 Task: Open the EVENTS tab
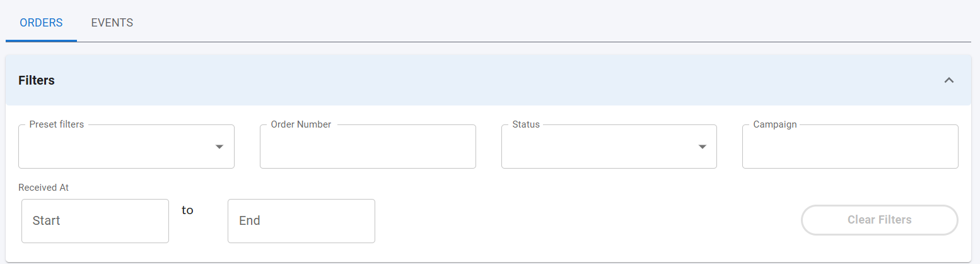[x=112, y=23]
